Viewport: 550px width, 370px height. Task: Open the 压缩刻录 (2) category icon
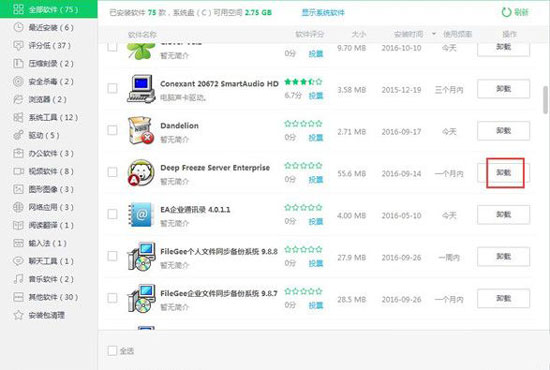[18, 63]
